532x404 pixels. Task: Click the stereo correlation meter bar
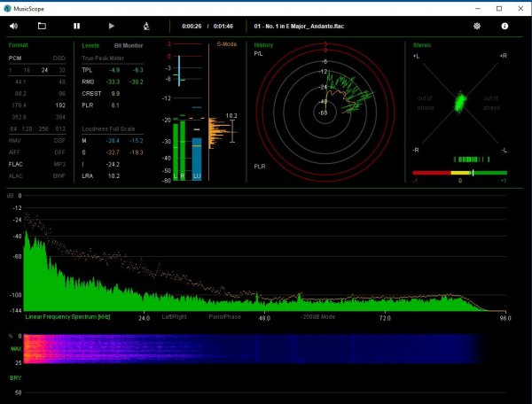click(459, 173)
